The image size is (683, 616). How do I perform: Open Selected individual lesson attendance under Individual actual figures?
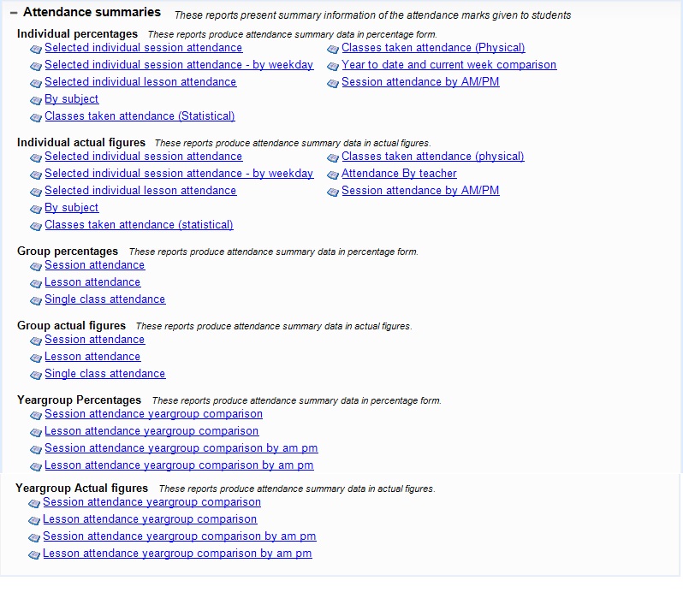(140, 190)
